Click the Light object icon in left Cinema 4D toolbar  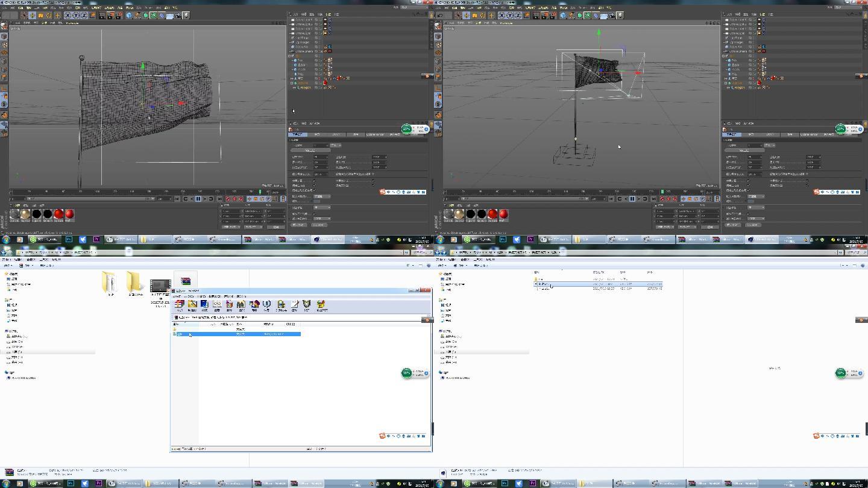pyautogui.click(x=186, y=15)
